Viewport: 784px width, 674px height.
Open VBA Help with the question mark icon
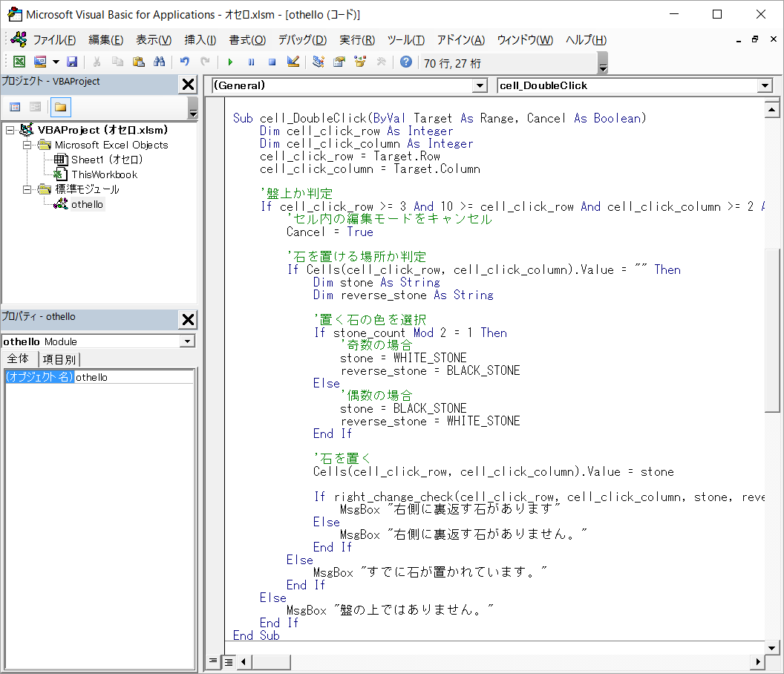(405, 62)
